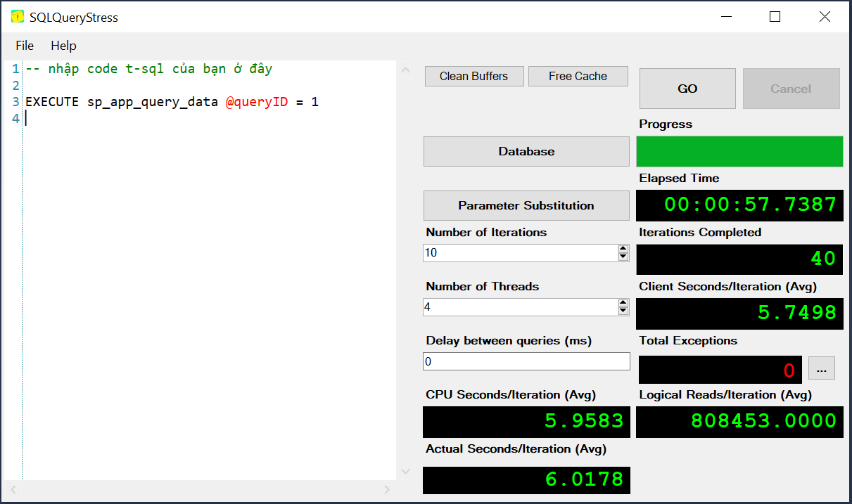This screenshot has height=504, width=852.
Task: Start the load test with GO
Action: (x=687, y=89)
